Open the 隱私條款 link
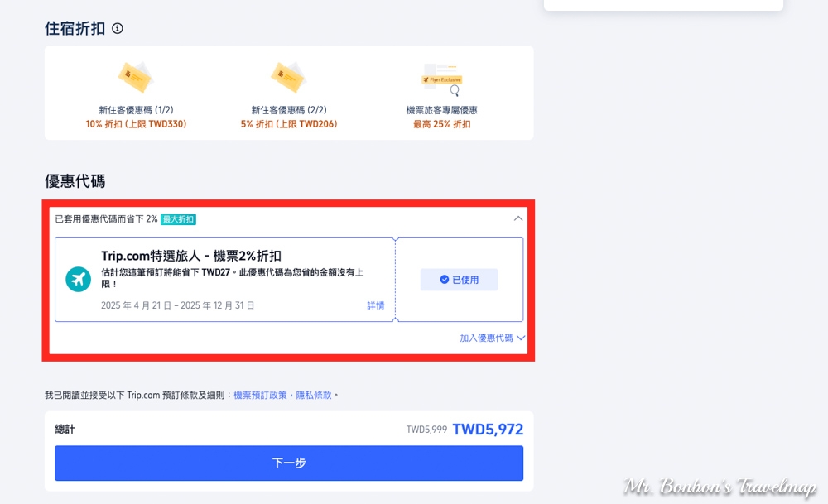828x504 pixels. pyautogui.click(x=313, y=396)
